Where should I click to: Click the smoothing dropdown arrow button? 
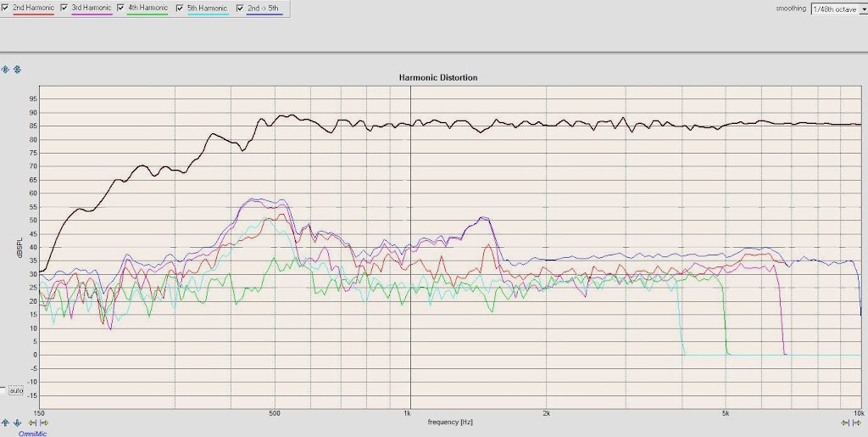pos(864,9)
